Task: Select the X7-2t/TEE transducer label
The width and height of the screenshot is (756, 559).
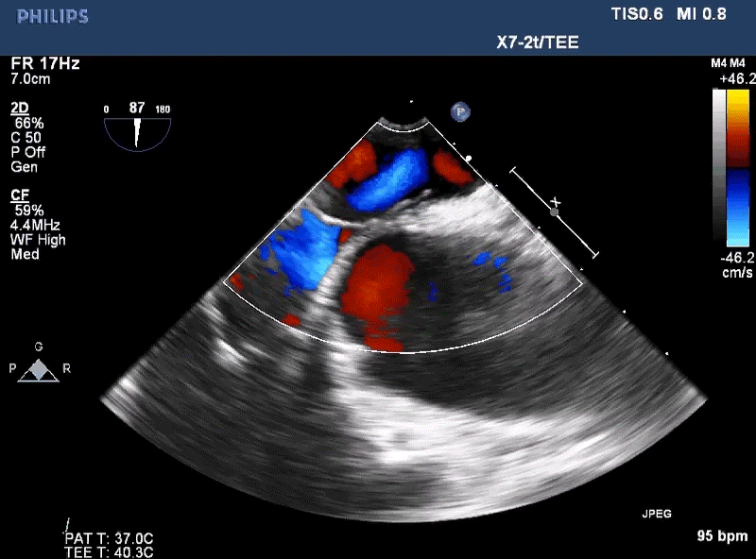Action: pyautogui.click(x=537, y=42)
